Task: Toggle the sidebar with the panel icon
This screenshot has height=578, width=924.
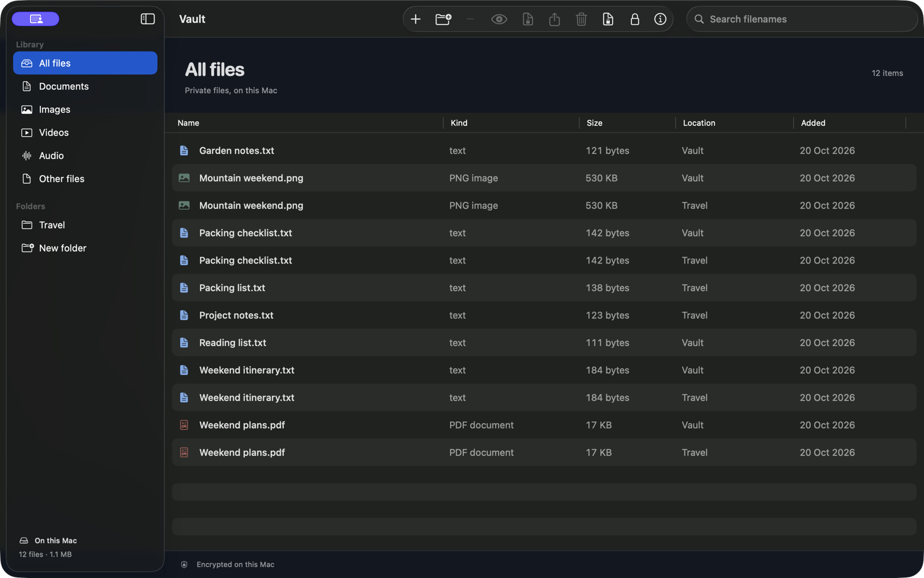Action: pyautogui.click(x=148, y=19)
